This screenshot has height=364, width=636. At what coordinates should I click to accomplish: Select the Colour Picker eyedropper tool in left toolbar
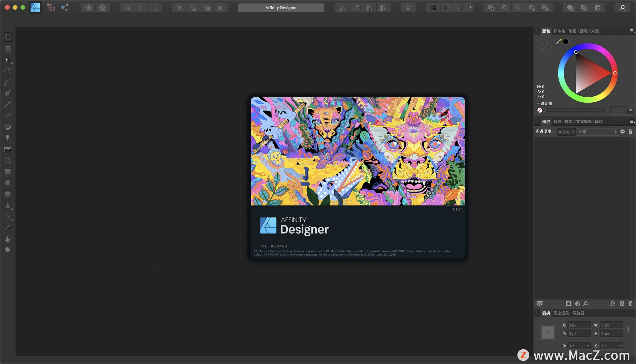tap(8, 228)
